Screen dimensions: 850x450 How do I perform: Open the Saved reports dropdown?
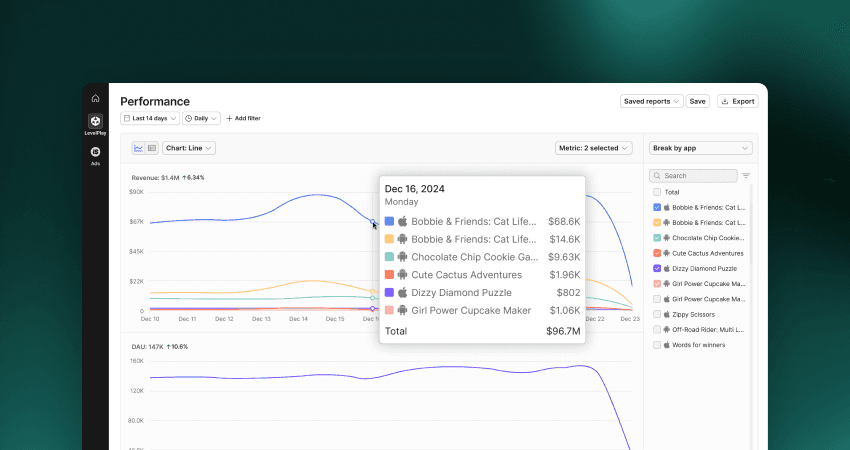coord(651,101)
